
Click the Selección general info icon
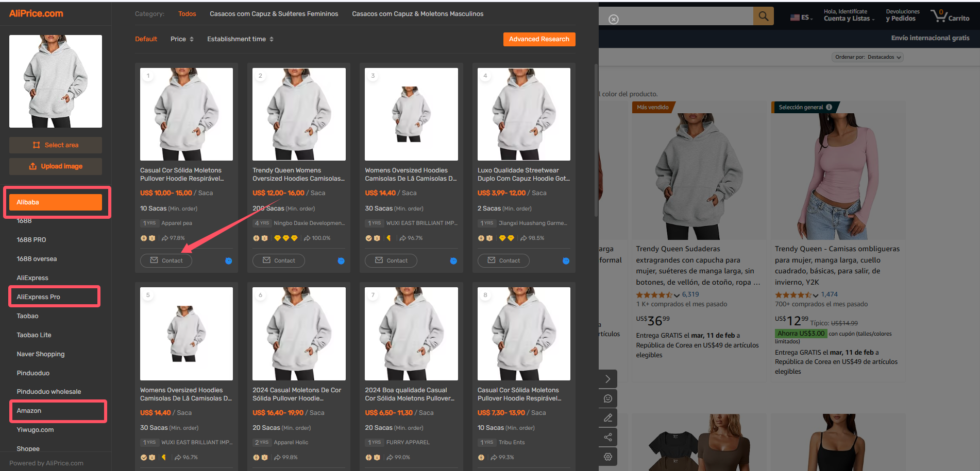(829, 107)
